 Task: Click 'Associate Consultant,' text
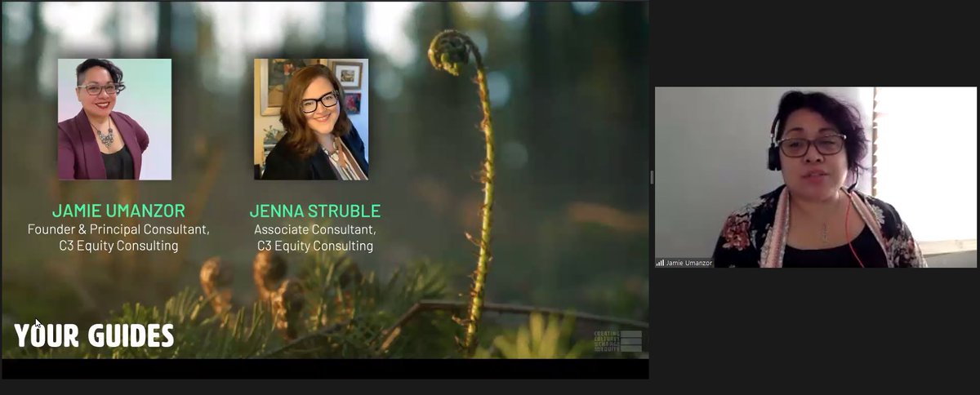tap(315, 229)
